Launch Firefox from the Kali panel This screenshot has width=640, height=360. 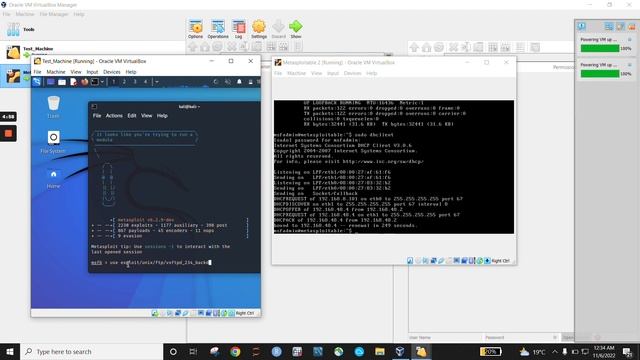tap(84, 82)
